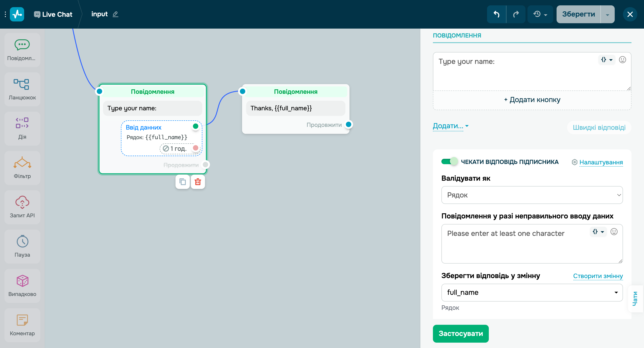The width and height of the screenshot is (644, 348).
Task: Add a Фільтр block from sidebar
Action: tap(22, 168)
